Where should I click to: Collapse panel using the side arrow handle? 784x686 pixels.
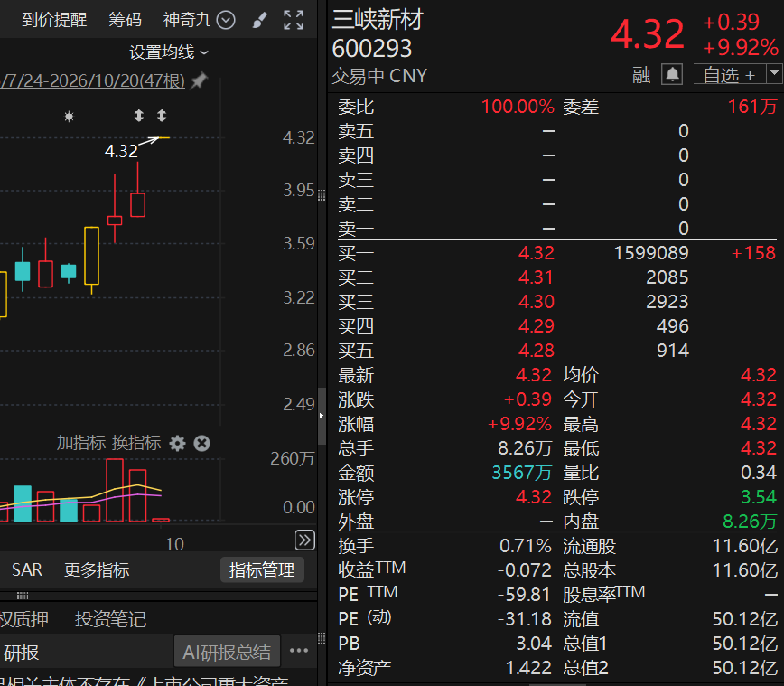pos(322,416)
